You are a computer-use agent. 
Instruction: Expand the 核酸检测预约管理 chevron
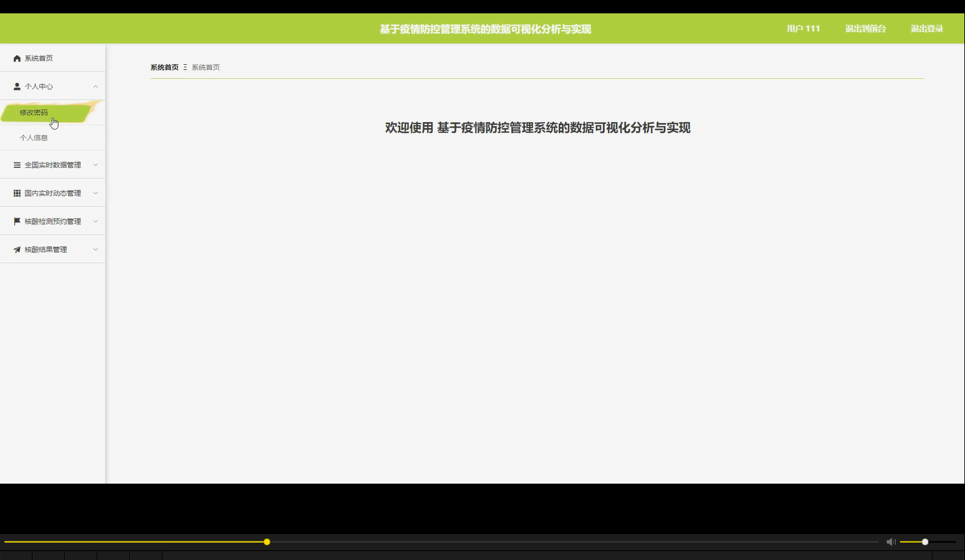pyautogui.click(x=95, y=221)
